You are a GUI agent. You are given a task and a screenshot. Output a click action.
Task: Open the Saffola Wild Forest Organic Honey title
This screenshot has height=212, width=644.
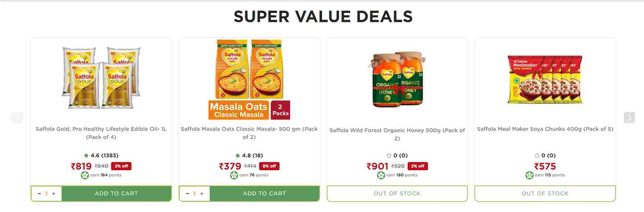(x=397, y=134)
